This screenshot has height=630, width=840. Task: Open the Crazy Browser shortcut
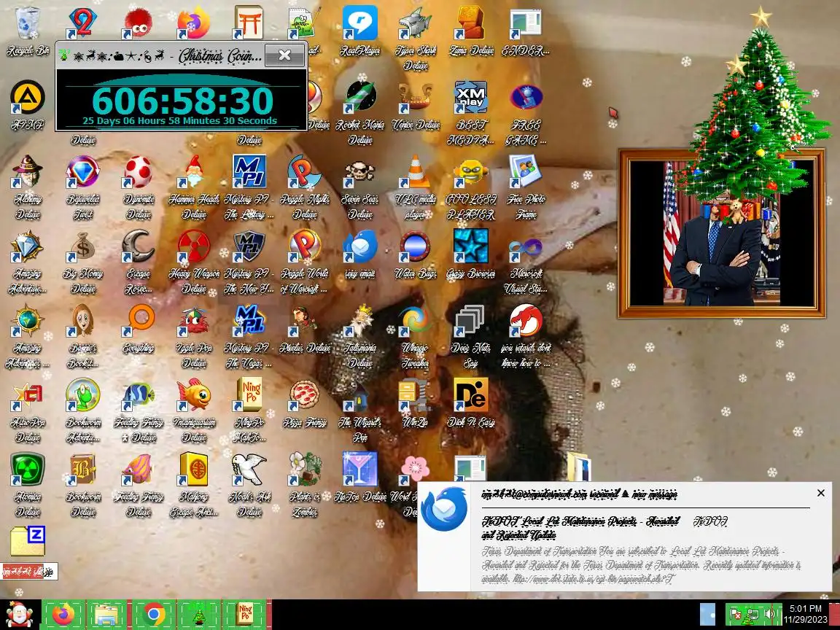click(x=472, y=255)
